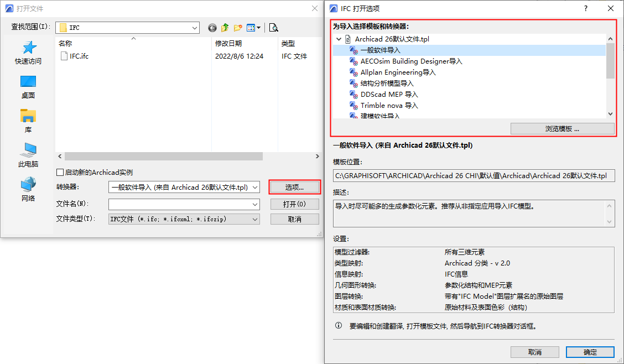Image resolution: width=624 pixels, height=364 pixels.
Task: Click 信息映射 value IFC信息
Action: tap(456, 274)
